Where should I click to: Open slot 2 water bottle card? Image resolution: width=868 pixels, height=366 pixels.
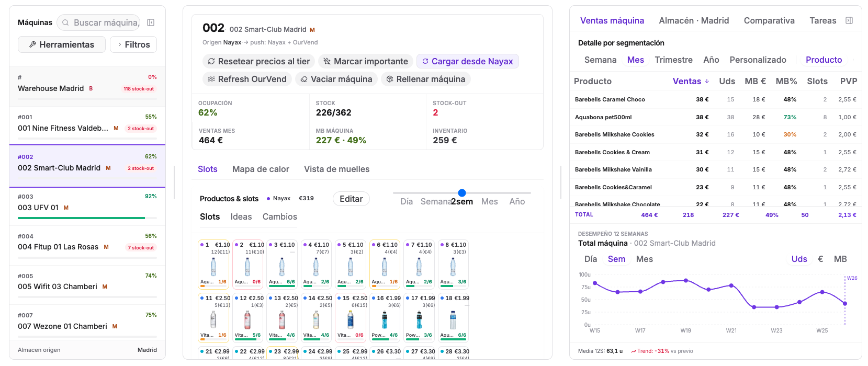tap(248, 264)
